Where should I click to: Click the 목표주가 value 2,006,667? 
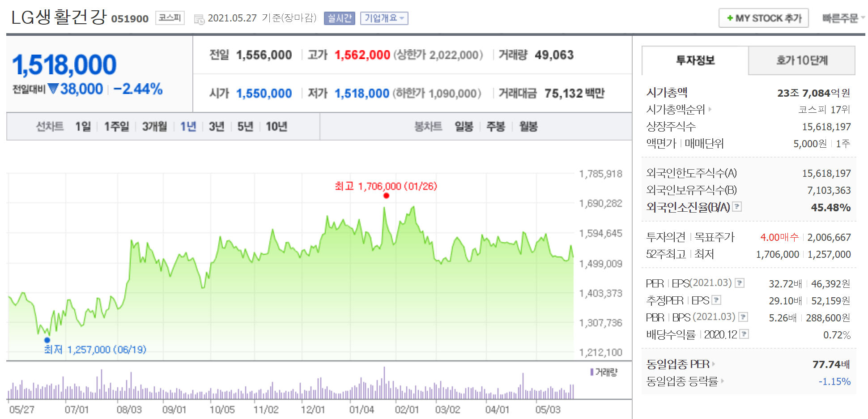coord(829,237)
